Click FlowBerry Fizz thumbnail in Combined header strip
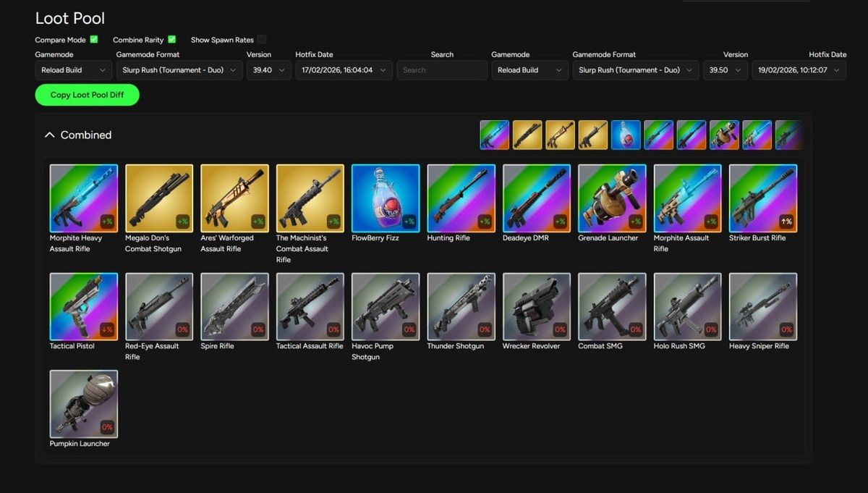Viewport: 868px width, 493px height. pos(626,135)
